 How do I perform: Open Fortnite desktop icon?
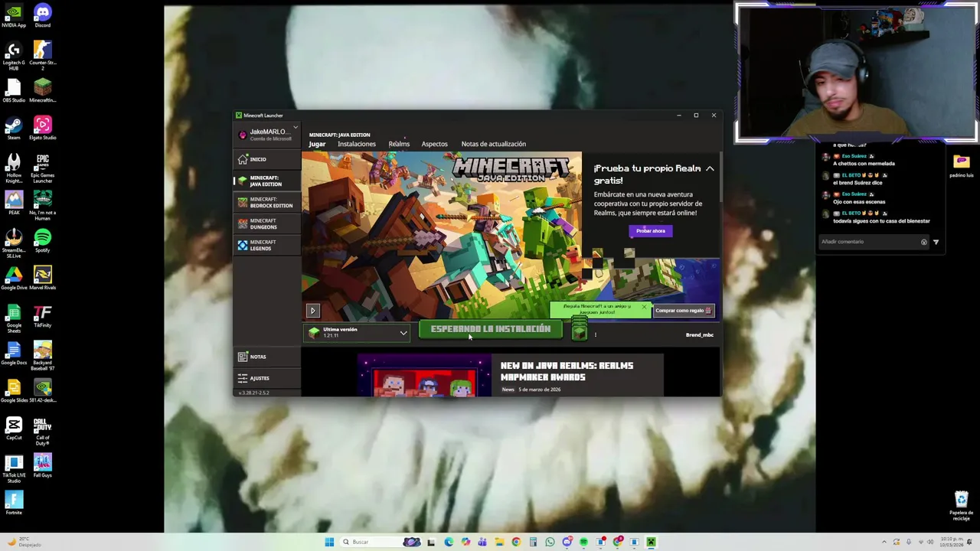click(x=14, y=503)
